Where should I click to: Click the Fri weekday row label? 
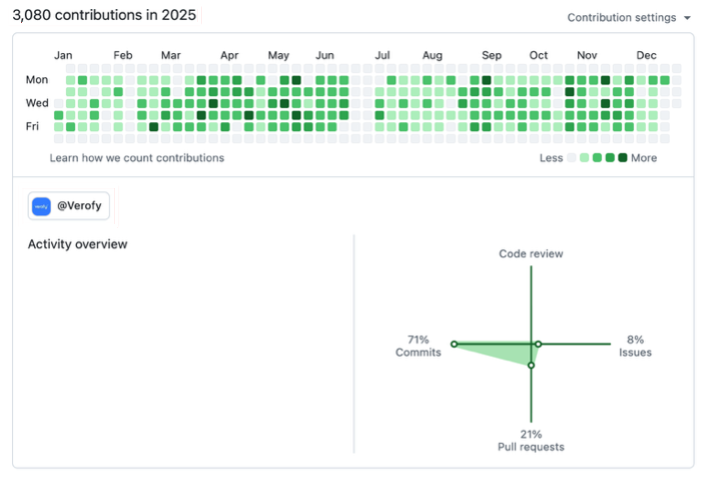32,126
